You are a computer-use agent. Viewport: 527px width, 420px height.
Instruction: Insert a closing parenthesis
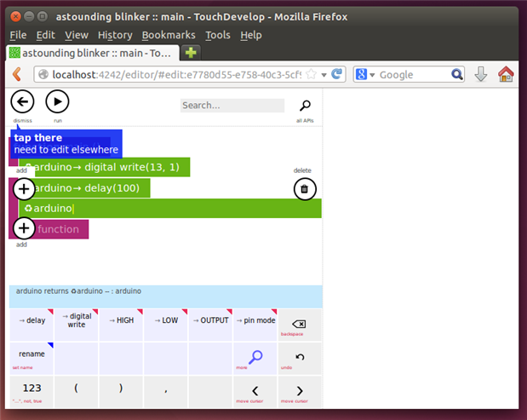[x=121, y=391]
